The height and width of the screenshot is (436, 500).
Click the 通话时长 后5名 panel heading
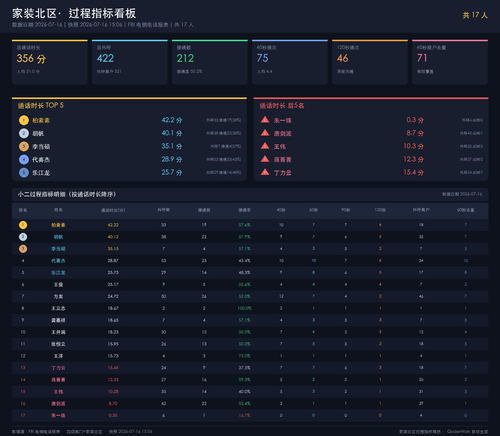282,106
